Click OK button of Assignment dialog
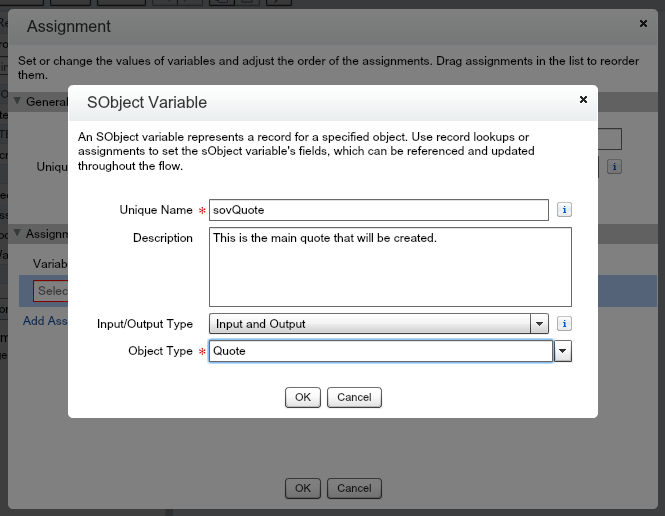Image resolution: width=665 pixels, height=516 pixels. click(x=302, y=488)
